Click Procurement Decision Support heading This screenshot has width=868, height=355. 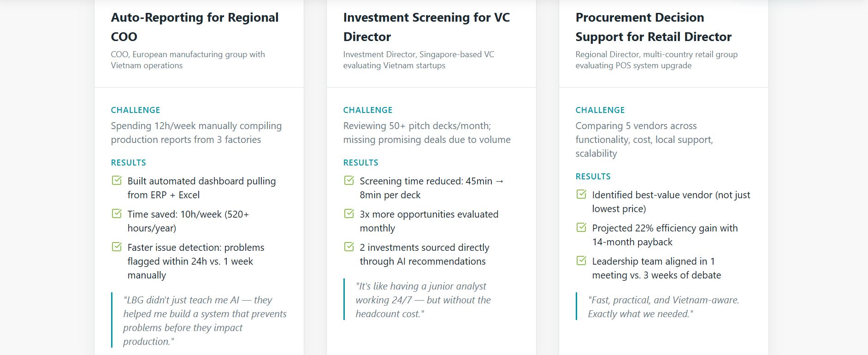pos(653,27)
